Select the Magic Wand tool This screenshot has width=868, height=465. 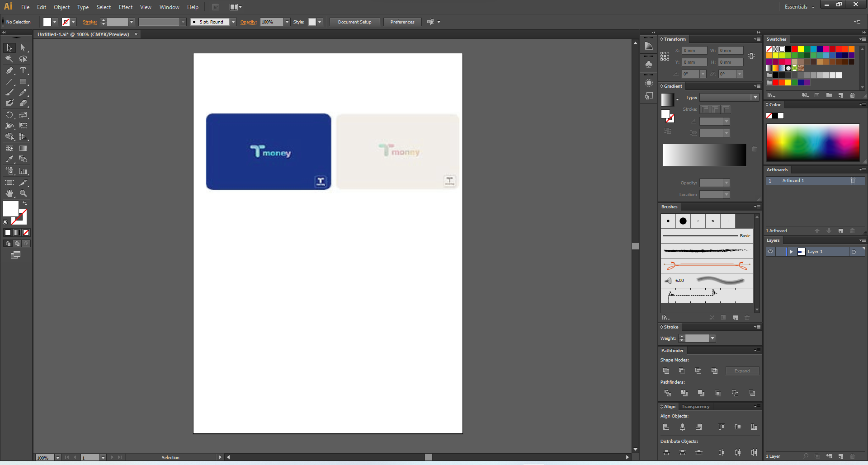[9, 59]
